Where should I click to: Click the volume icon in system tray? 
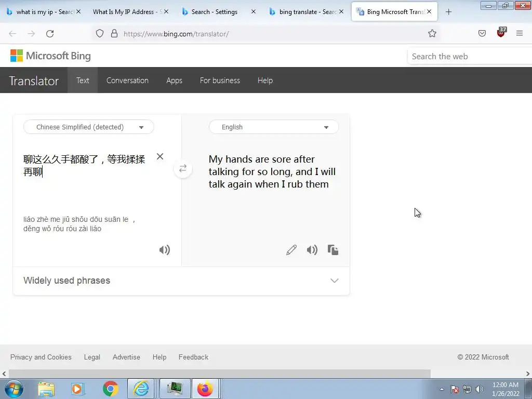click(x=480, y=389)
